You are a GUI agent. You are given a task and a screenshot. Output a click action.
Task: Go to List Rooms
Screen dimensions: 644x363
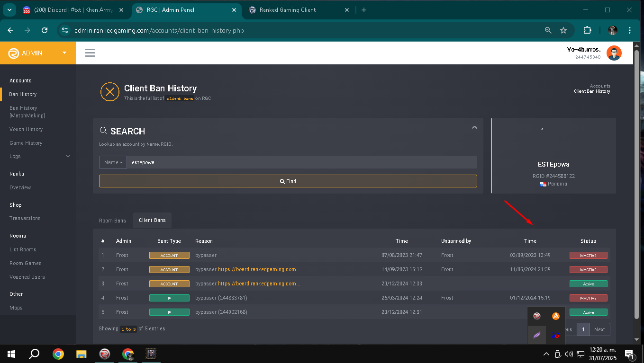[x=23, y=249]
